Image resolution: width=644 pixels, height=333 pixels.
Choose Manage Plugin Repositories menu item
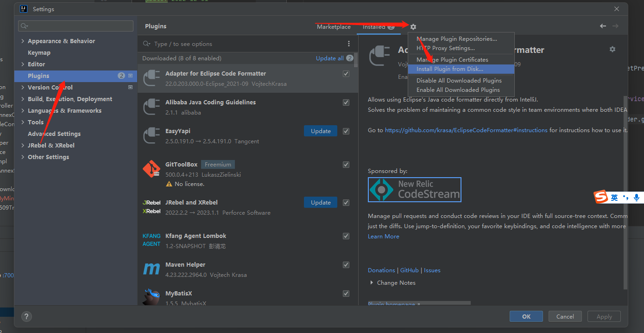click(x=461, y=39)
